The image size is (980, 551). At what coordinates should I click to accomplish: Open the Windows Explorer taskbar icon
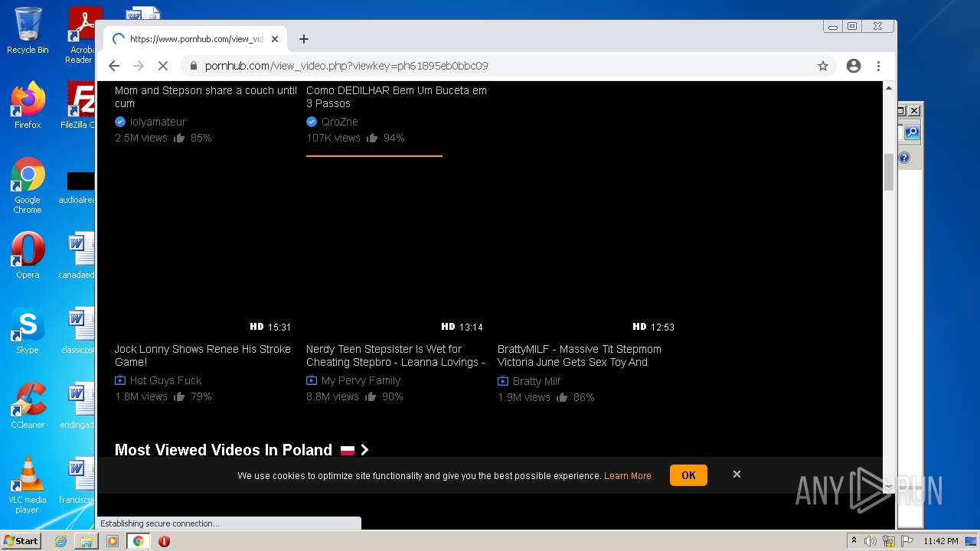pos(87,541)
